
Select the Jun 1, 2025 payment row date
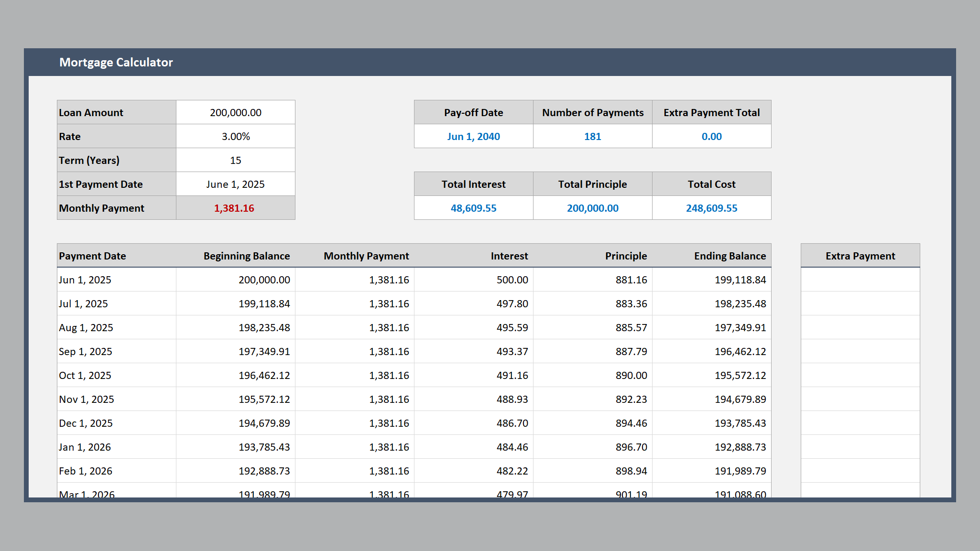pyautogui.click(x=85, y=280)
